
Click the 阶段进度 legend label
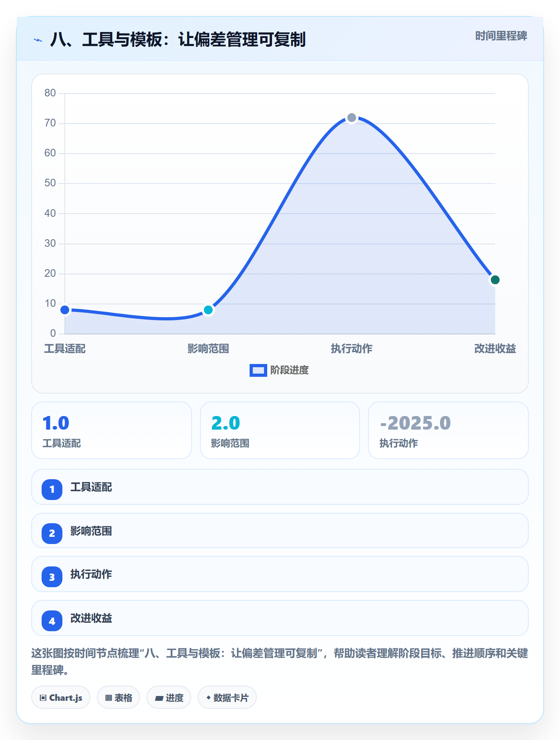pyautogui.click(x=289, y=370)
